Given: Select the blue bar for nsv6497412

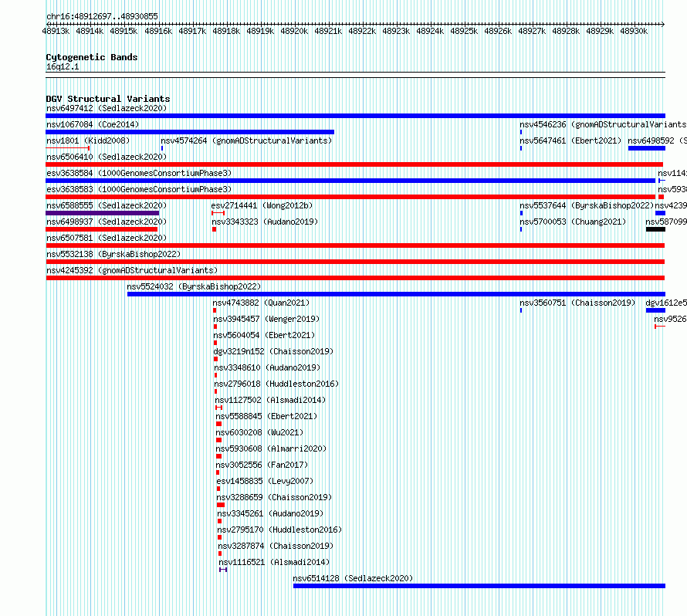Looking at the screenshot, I should tap(355, 116).
